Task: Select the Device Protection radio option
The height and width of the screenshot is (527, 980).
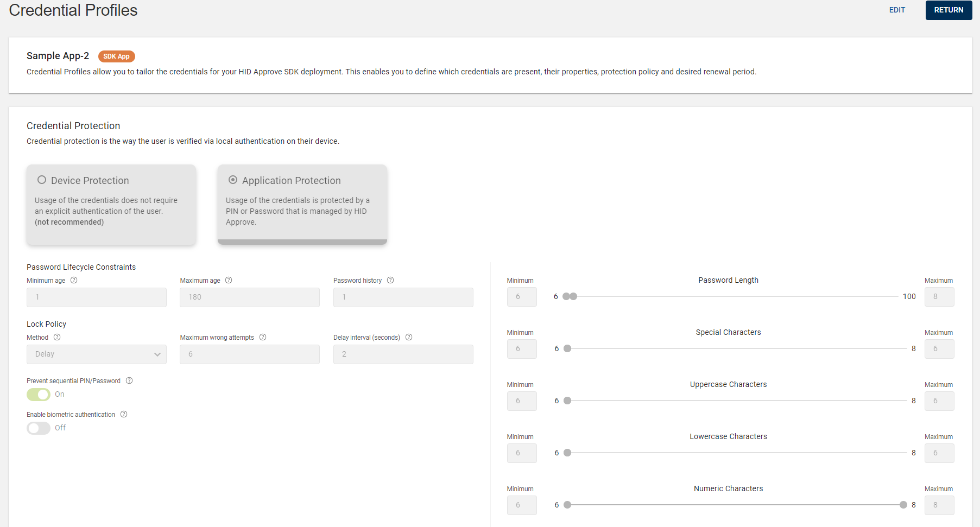Action: coord(42,180)
